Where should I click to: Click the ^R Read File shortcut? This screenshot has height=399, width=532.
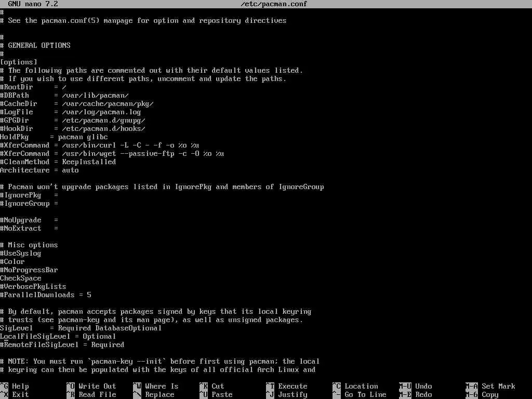point(91,395)
